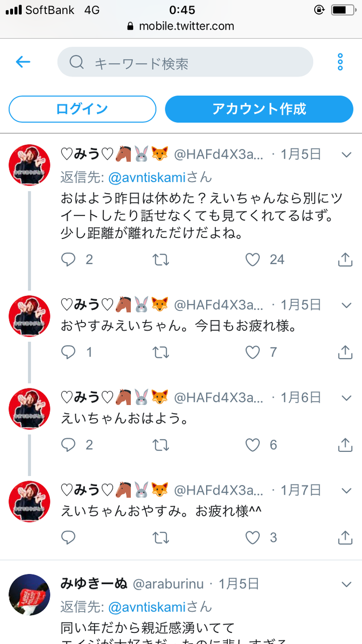Tap アカウント作成 to create an account

258,109
